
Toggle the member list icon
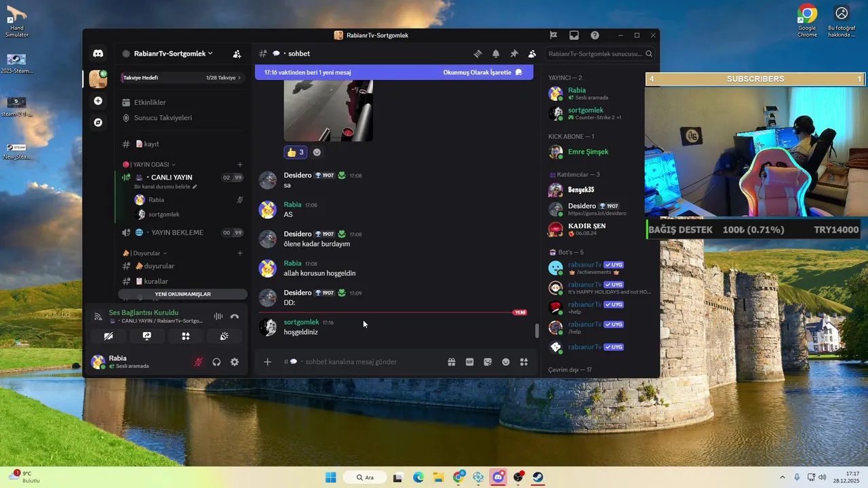click(532, 54)
